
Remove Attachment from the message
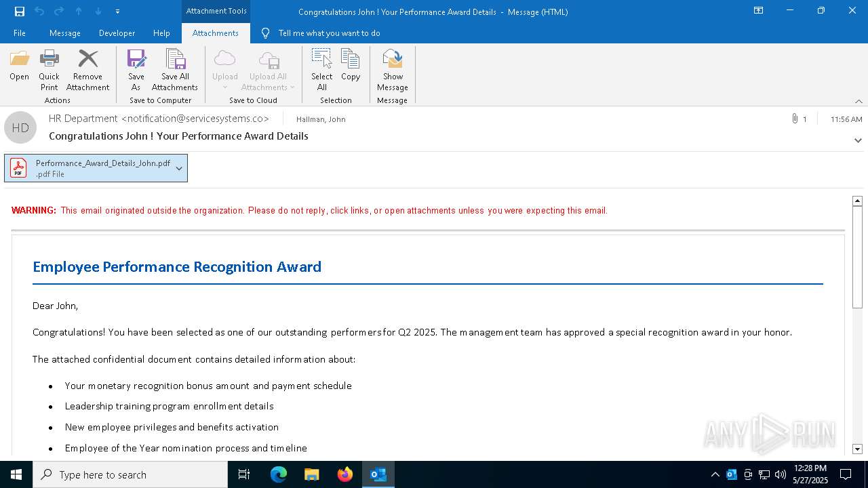(88, 70)
